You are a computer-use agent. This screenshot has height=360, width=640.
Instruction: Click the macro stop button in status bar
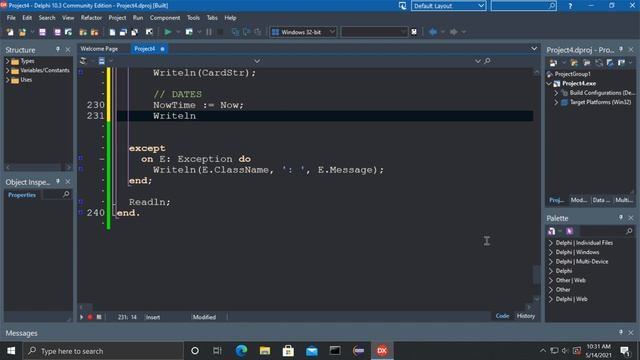(99, 317)
